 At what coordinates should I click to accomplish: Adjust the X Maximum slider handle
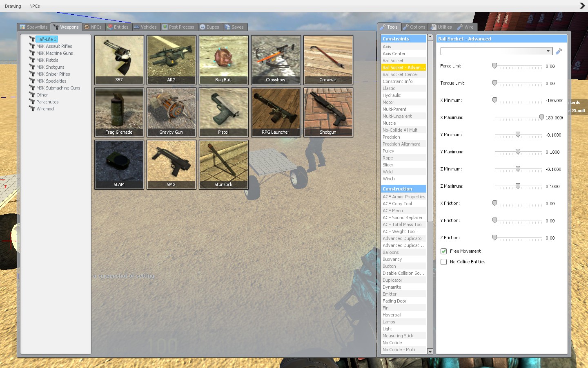541,117
